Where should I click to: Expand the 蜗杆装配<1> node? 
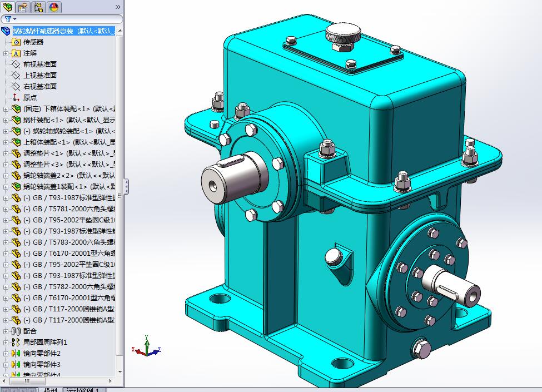pyautogui.click(x=6, y=120)
